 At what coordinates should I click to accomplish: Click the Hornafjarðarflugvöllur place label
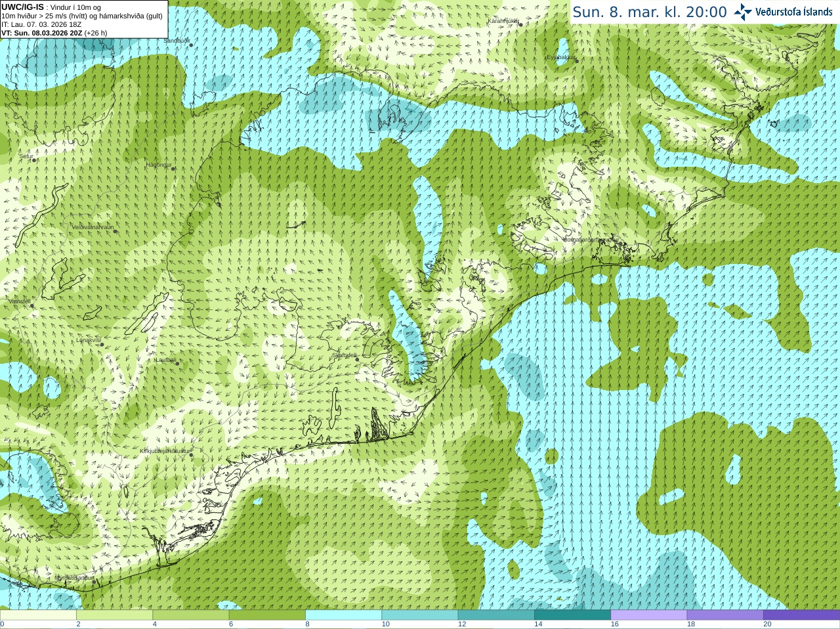[x=591, y=240]
